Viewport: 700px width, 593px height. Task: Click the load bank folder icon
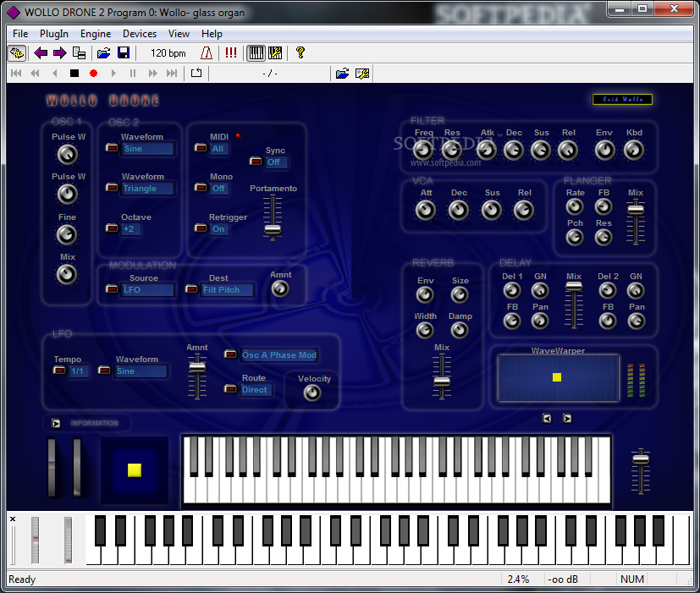pyautogui.click(x=103, y=53)
